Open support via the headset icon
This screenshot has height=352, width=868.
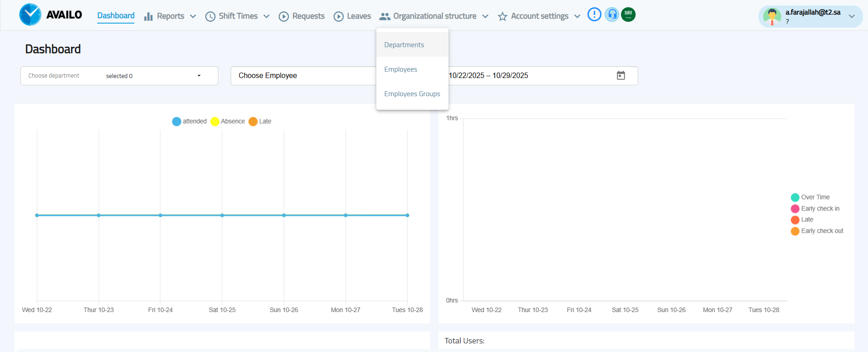[x=612, y=15]
